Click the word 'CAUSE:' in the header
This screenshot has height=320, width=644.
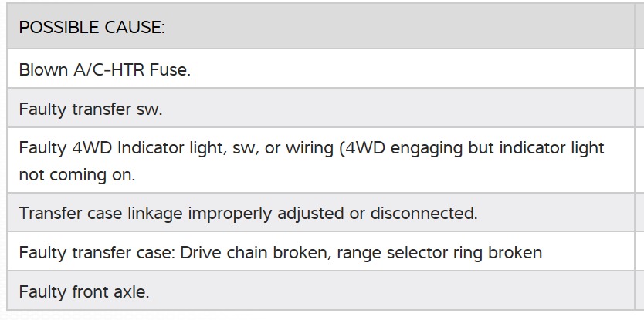tap(135, 27)
